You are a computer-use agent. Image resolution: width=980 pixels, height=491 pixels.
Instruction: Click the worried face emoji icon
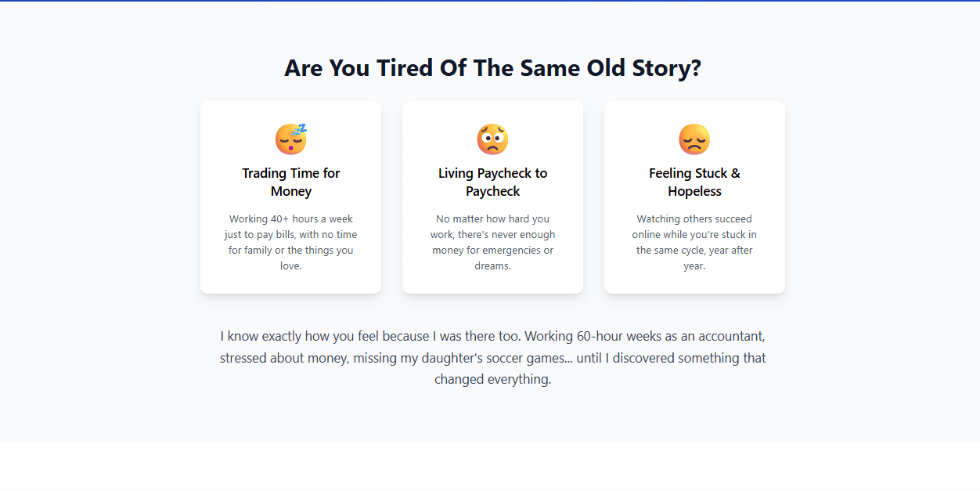[x=492, y=139]
